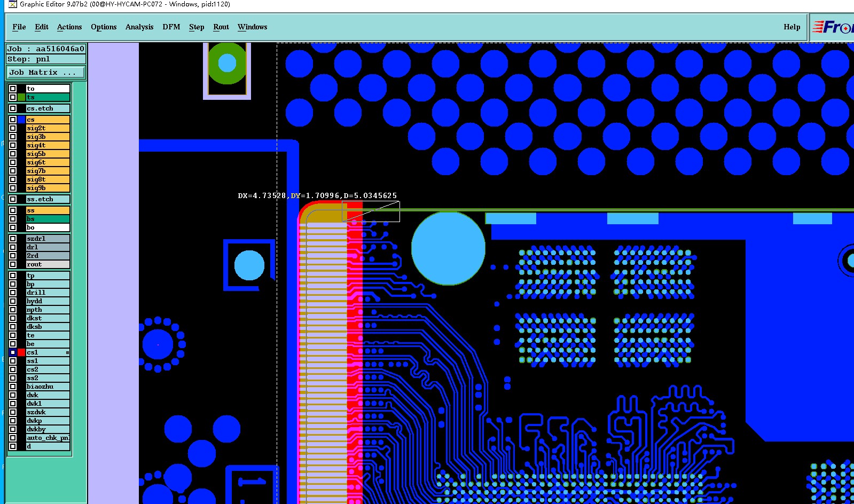Image resolution: width=854 pixels, height=504 pixels.
Task: Select the sig7b layer name
Action: coord(48,171)
